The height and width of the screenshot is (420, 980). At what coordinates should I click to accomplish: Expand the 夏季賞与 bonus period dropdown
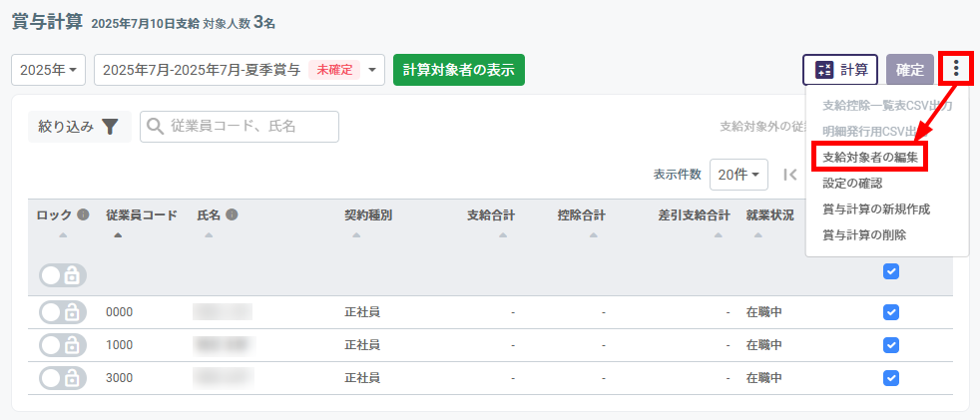coord(240,70)
